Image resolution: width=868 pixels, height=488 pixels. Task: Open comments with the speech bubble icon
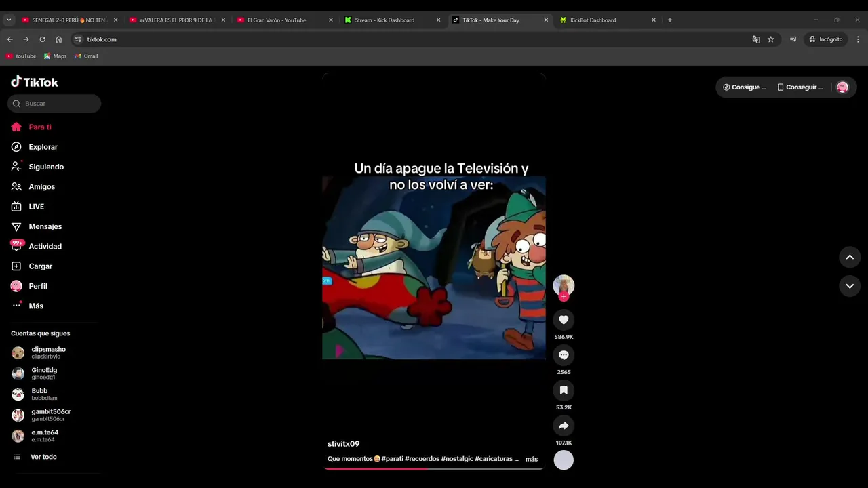(564, 355)
